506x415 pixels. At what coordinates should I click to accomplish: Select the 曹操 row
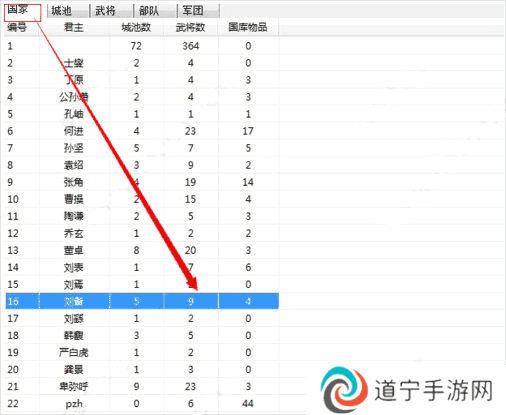tap(142, 199)
